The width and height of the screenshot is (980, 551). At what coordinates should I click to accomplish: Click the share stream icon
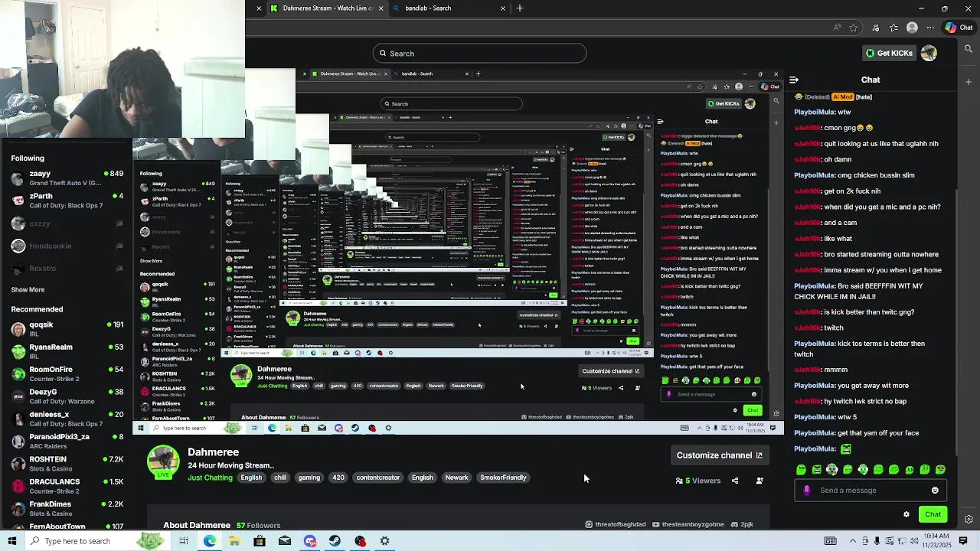pyautogui.click(x=735, y=481)
